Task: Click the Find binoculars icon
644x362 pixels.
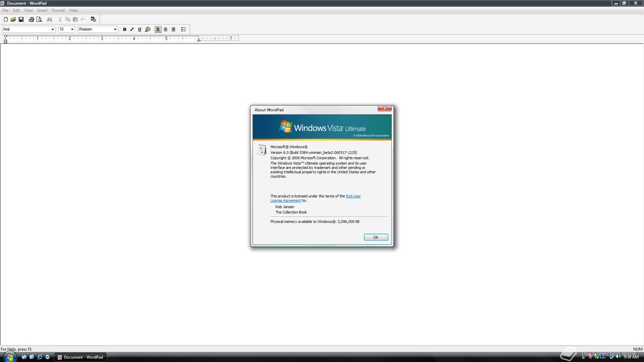Action: tap(50, 19)
